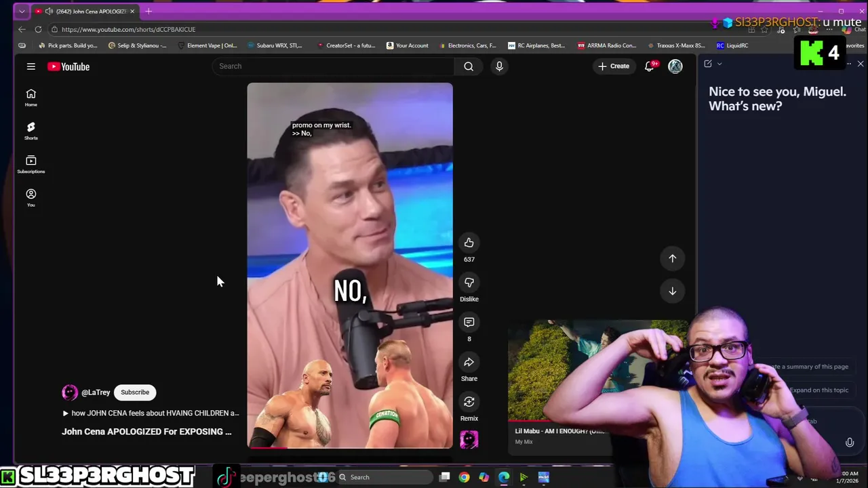The width and height of the screenshot is (868, 488).
Task: Open the Copilot app from the taskbar
Action: click(x=484, y=477)
